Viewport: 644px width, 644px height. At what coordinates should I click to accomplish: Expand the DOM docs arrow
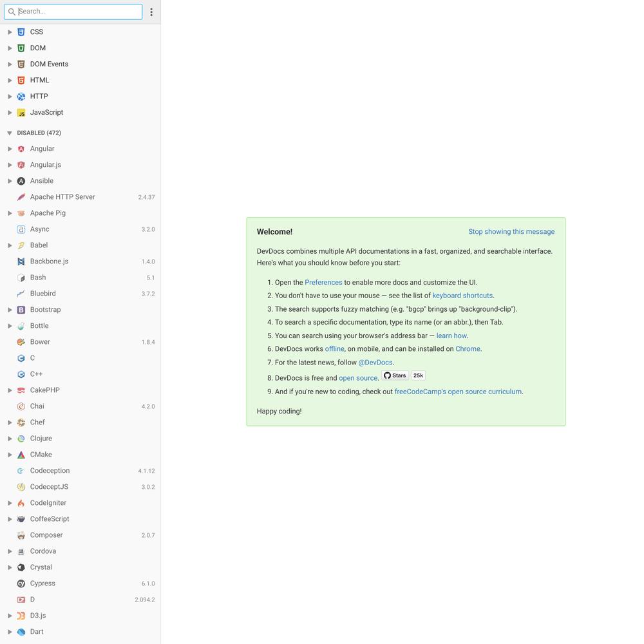(10, 48)
